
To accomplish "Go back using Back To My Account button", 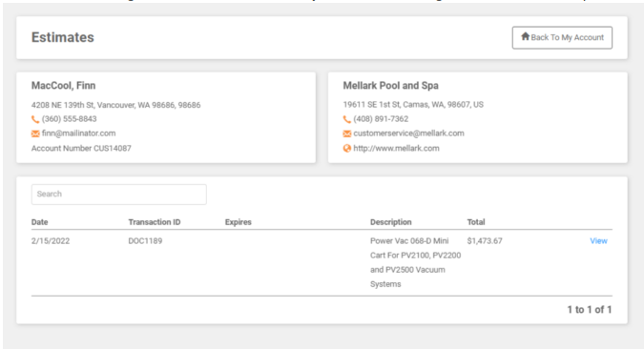I will pyautogui.click(x=562, y=37).
